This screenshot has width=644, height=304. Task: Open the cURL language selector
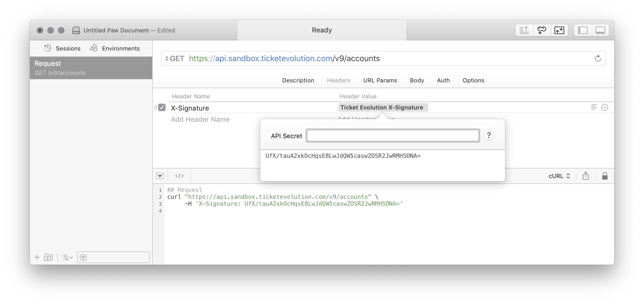559,176
